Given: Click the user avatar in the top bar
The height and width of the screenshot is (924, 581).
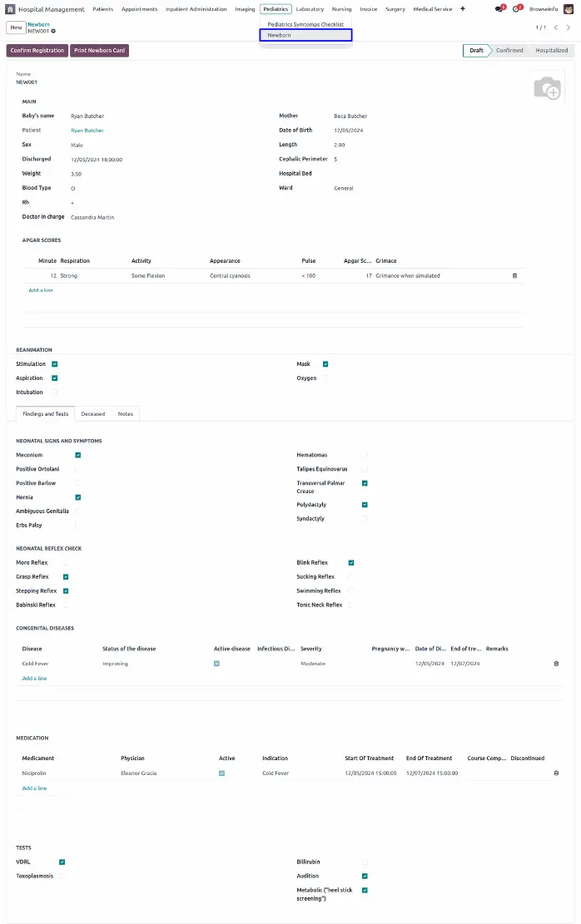Looking at the screenshot, I should pyautogui.click(x=569, y=9).
